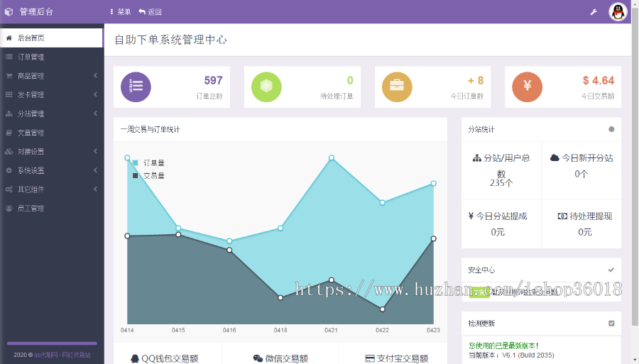Image resolution: width=639 pixels, height=364 pixels.
Task: Click the $ 4.64 今日交易额 value
Action: pyautogui.click(x=599, y=80)
